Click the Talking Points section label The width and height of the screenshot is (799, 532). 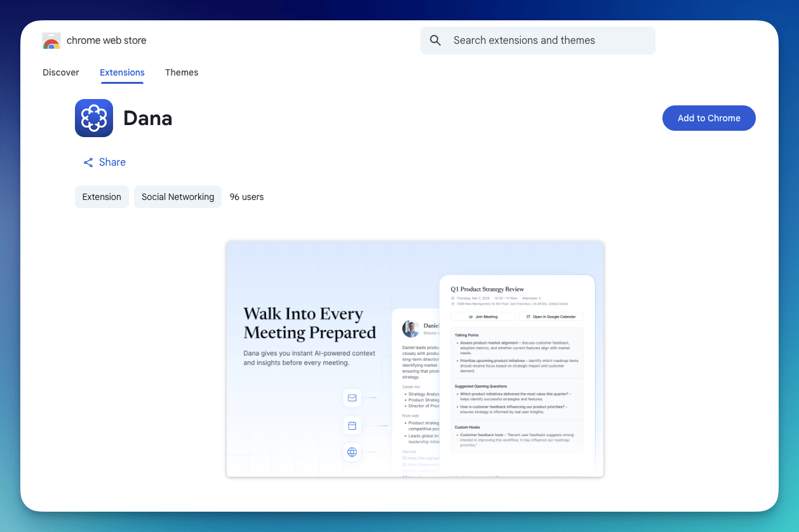pos(467,335)
